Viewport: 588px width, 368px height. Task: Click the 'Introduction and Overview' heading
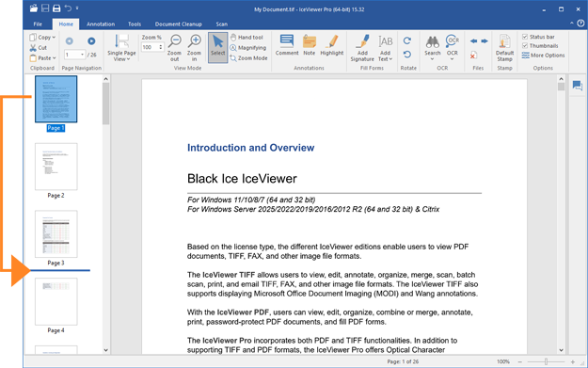tap(250, 148)
